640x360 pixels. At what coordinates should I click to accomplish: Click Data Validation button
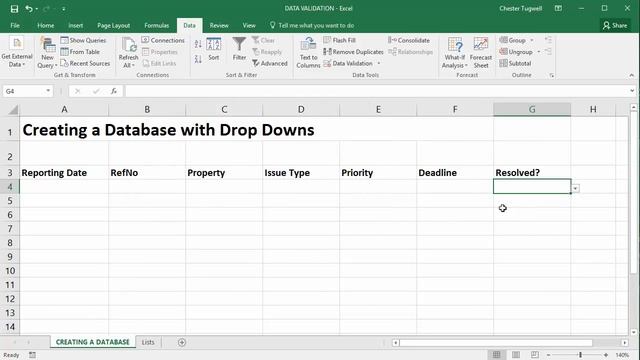[x=348, y=63]
